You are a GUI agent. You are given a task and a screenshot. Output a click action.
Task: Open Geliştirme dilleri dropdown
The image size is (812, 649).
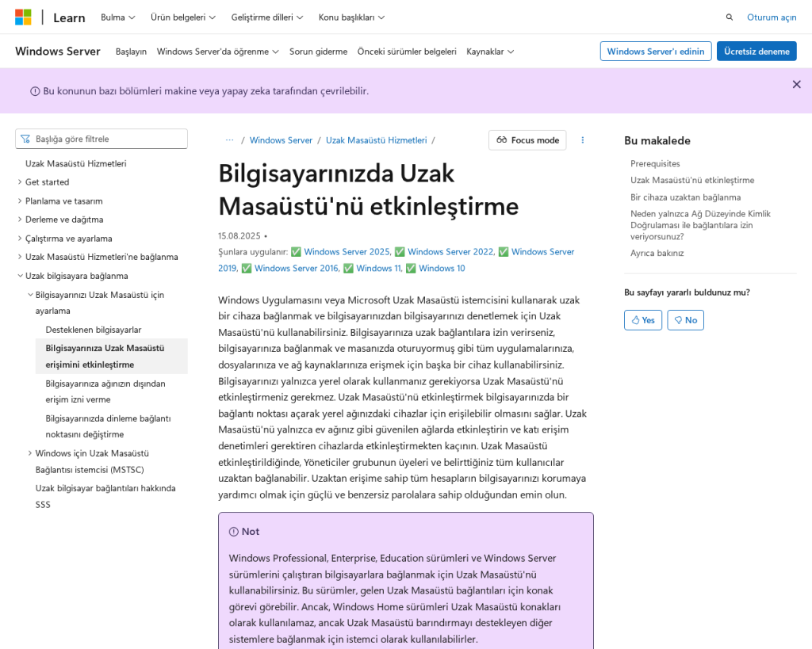267,17
